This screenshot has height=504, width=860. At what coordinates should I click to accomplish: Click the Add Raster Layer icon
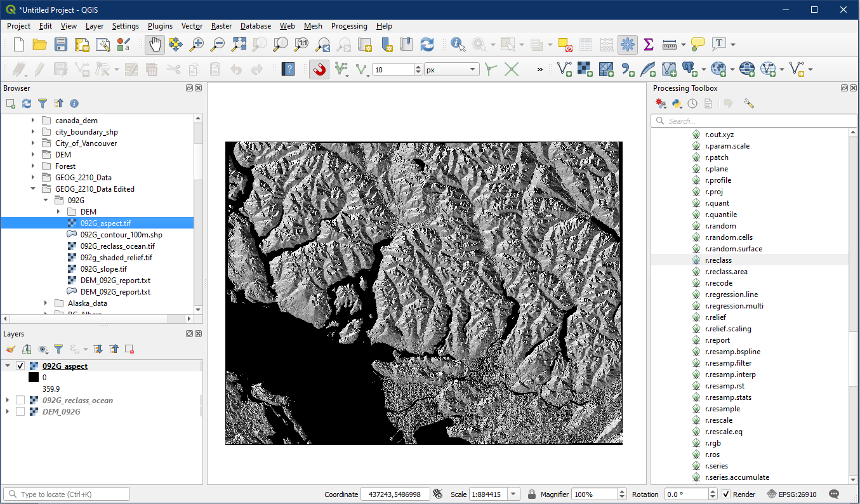click(586, 69)
